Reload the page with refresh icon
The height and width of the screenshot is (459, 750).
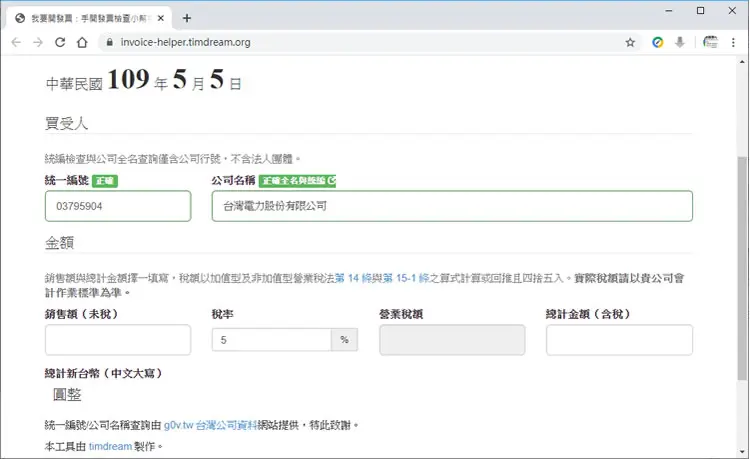click(x=60, y=43)
